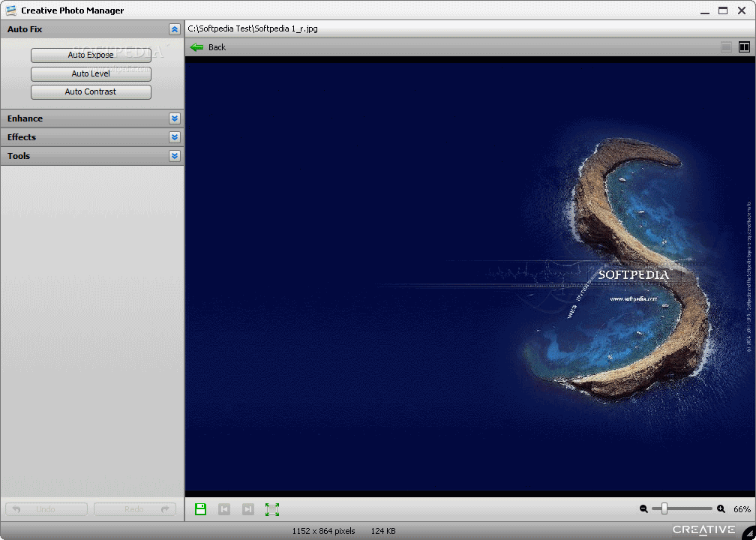
Task: Expand the Tools panel chevron
Action: coord(175,156)
